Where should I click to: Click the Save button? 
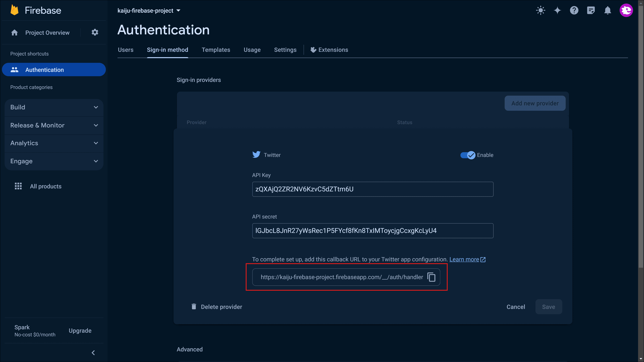click(549, 307)
